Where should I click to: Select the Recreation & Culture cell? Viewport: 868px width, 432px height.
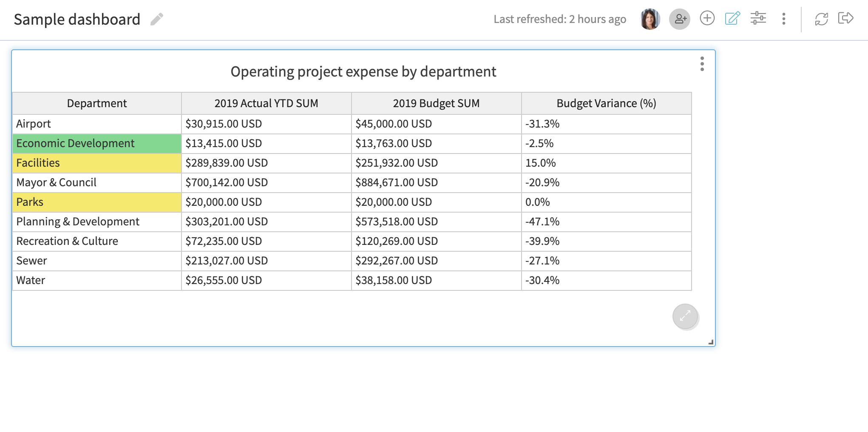(97, 241)
